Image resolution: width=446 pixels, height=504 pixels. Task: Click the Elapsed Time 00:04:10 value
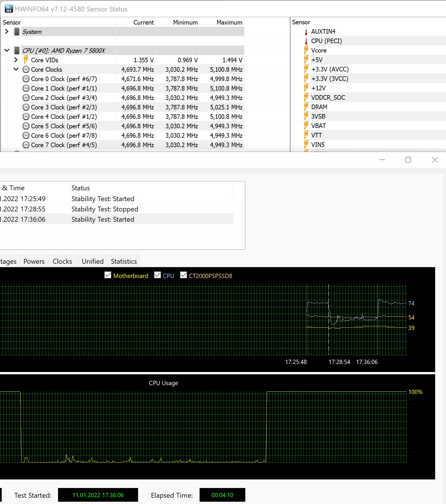tap(222, 495)
